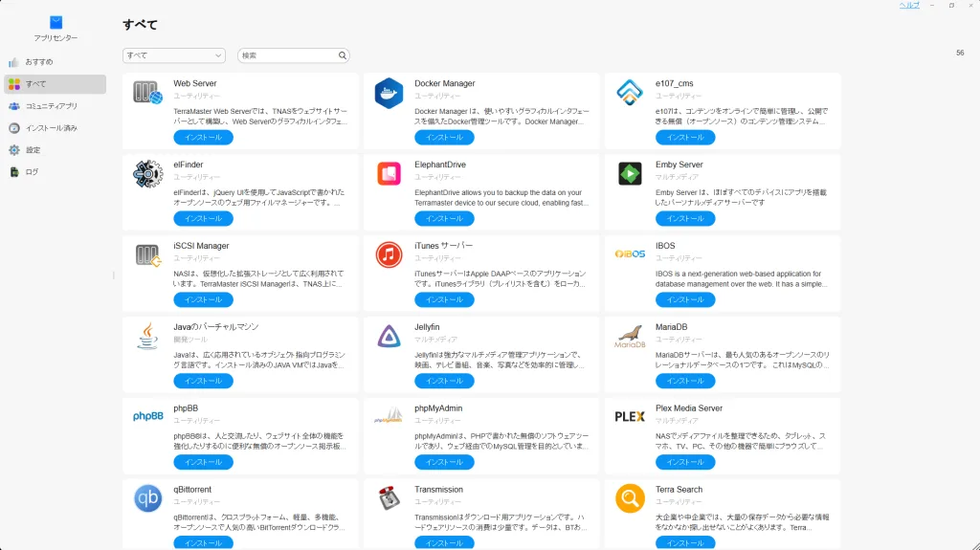The width and height of the screenshot is (980, 550).
Task: Install the iTunes server app
Action: coord(444,300)
